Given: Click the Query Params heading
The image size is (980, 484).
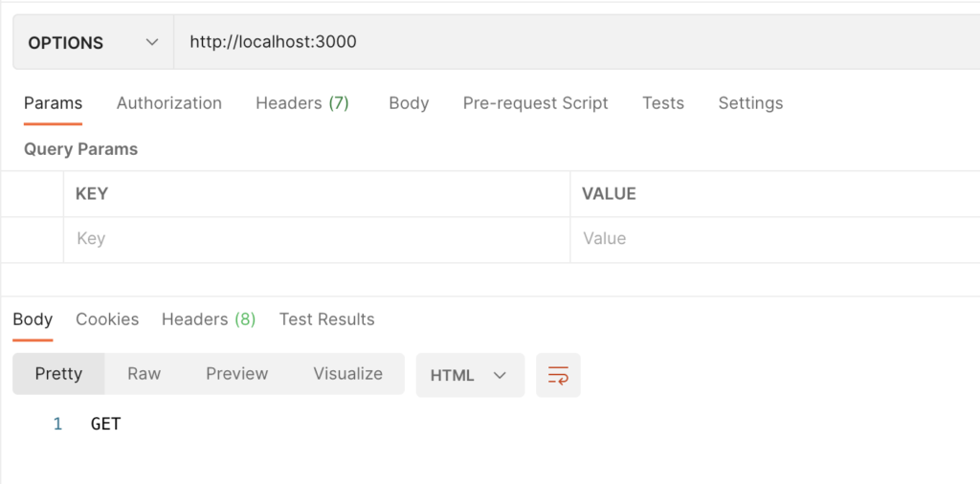Looking at the screenshot, I should [80, 150].
